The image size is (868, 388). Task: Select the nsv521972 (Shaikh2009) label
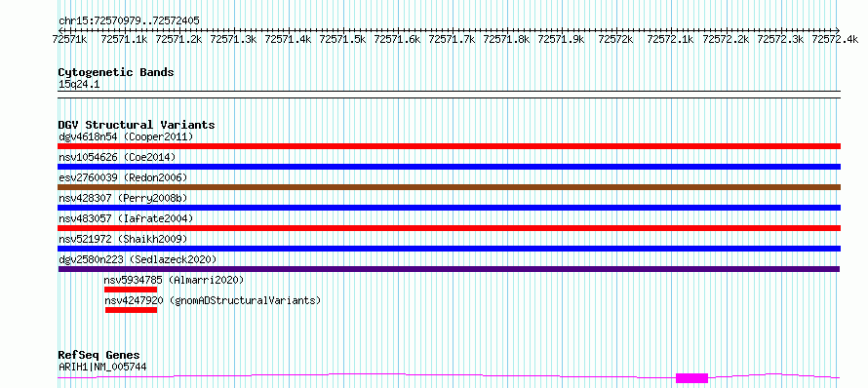(x=123, y=239)
